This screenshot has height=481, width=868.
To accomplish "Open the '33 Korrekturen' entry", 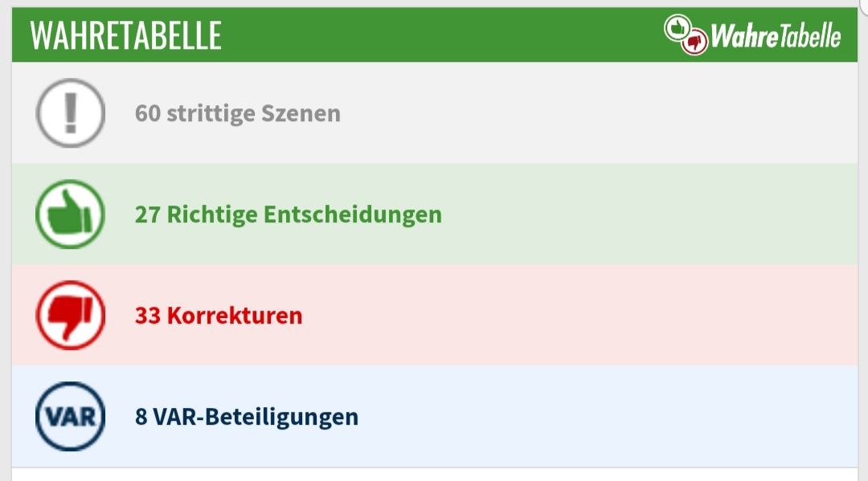I will 218,316.
